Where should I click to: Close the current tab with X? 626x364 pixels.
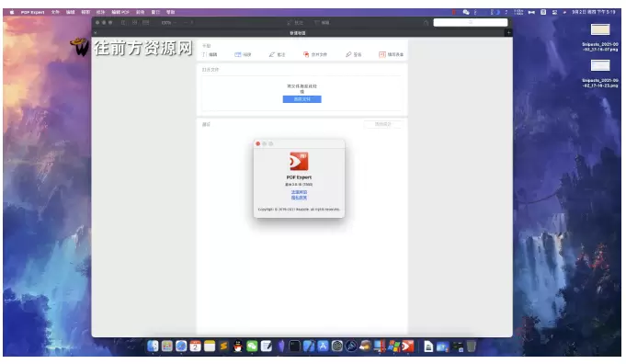[x=96, y=33]
